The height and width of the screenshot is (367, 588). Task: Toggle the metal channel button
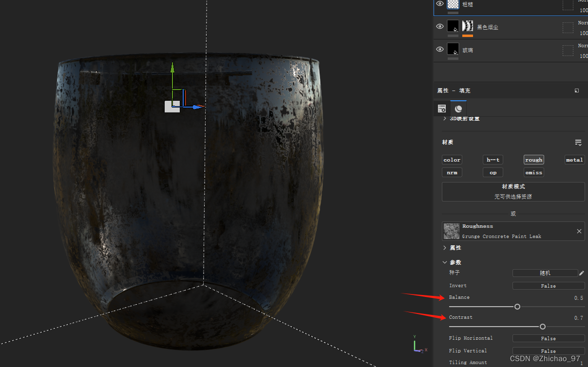[574, 160]
